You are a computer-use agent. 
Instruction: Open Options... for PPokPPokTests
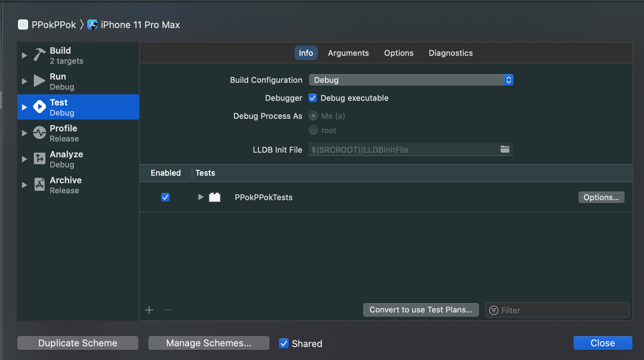[x=601, y=197]
